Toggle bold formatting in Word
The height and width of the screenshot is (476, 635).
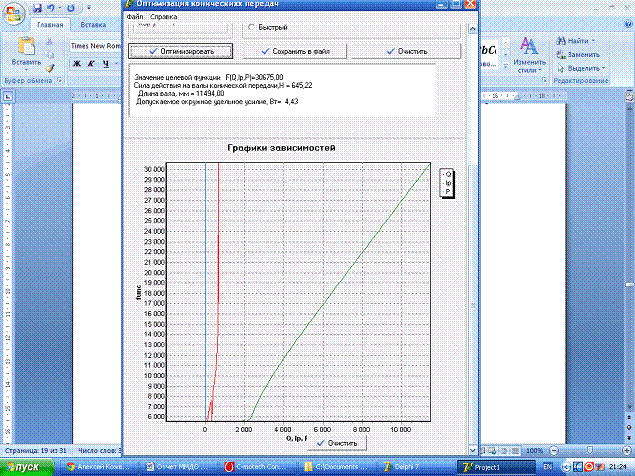75,64
